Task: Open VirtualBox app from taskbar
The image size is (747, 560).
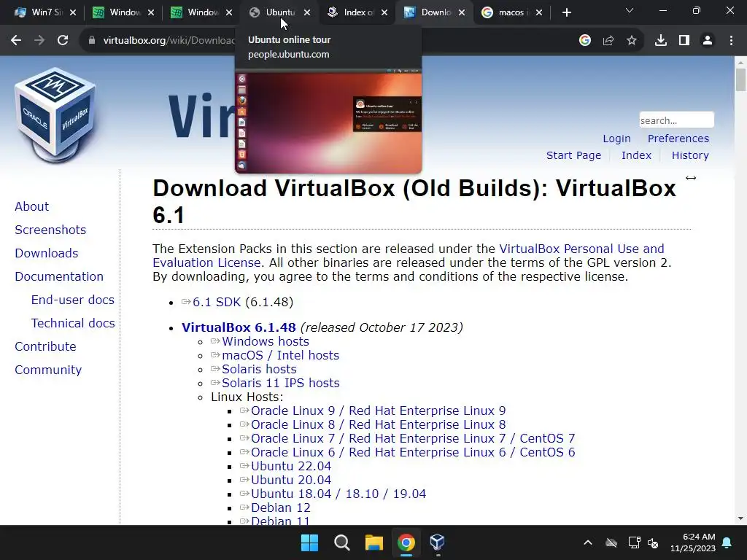Action: 438,542
